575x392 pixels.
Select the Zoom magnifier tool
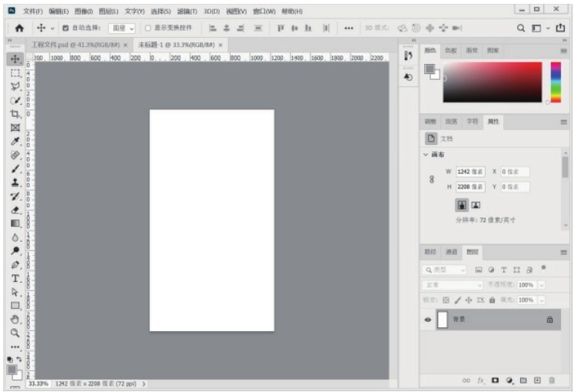tap(15, 333)
